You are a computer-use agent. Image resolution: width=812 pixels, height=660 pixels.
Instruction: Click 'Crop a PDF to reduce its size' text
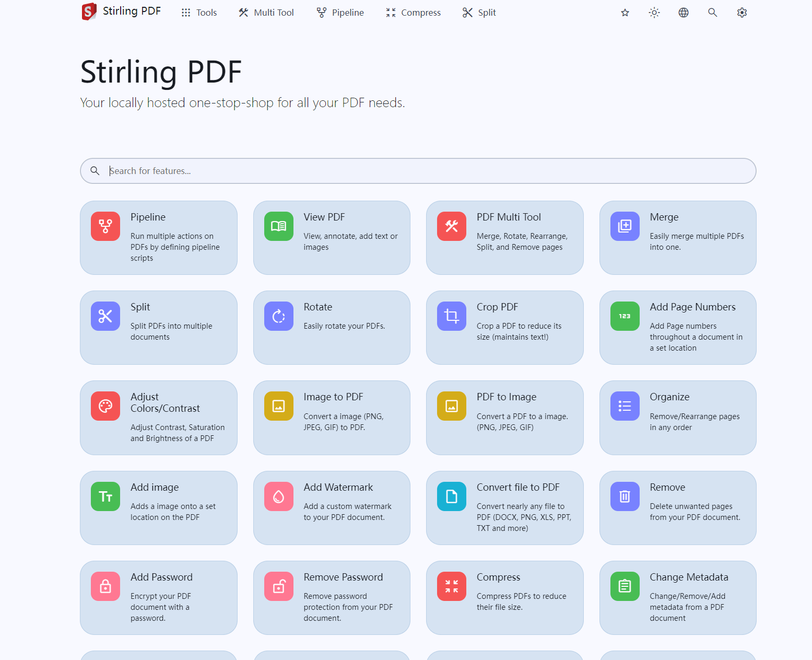click(x=519, y=331)
